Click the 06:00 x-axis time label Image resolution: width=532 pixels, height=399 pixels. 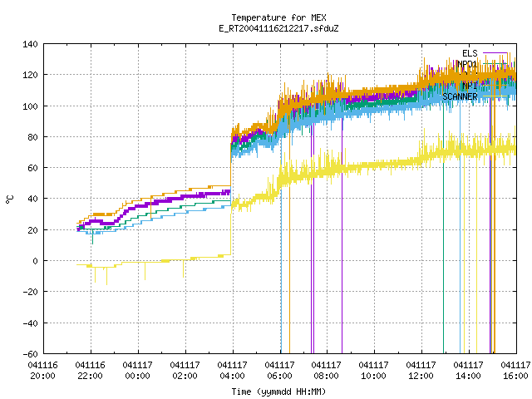click(279, 376)
